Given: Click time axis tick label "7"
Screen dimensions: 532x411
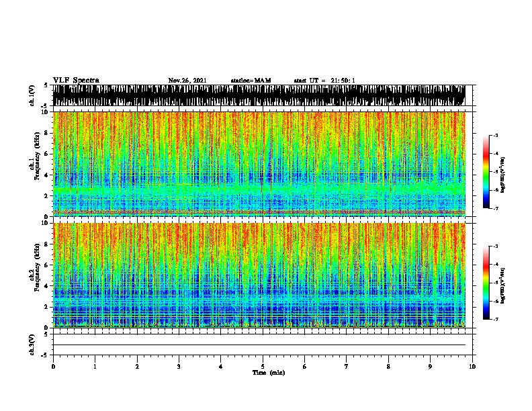Looking at the screenshot, I should pyautogui.click(x=347, y=367).
